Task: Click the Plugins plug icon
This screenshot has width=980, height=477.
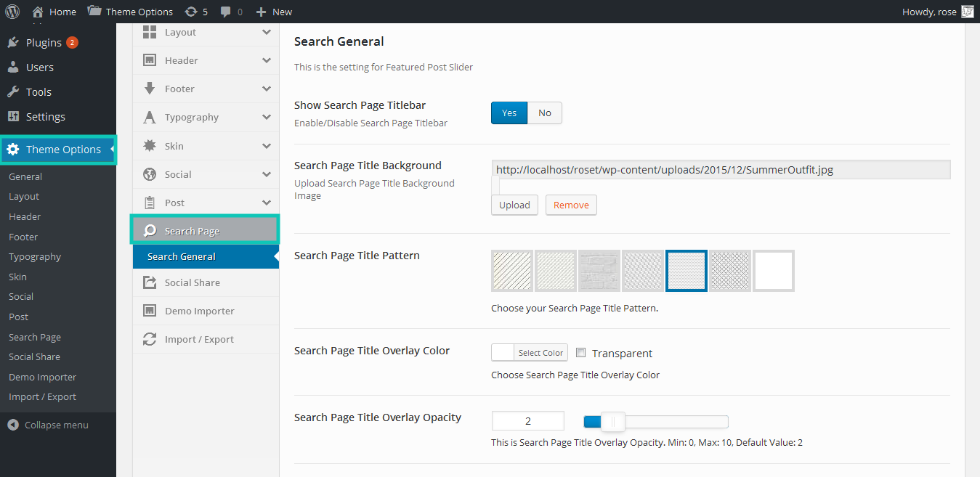Action: point(13,43)
